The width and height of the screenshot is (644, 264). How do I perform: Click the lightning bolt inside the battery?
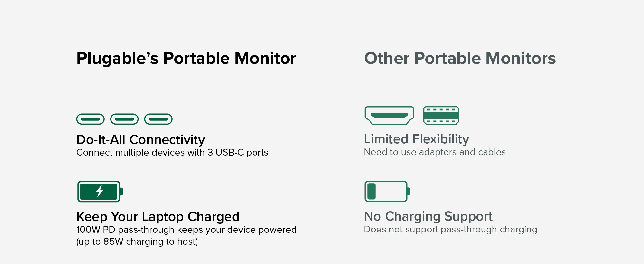pos(100,191)
